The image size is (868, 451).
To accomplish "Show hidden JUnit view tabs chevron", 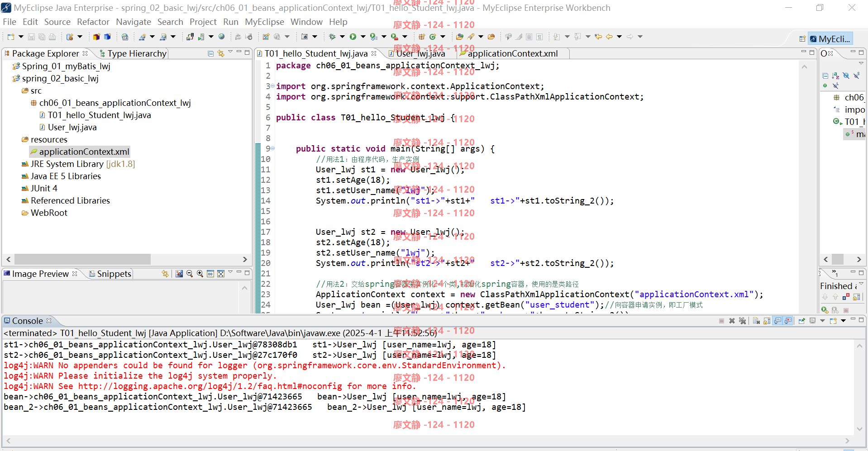I will (x=835, y=273).
